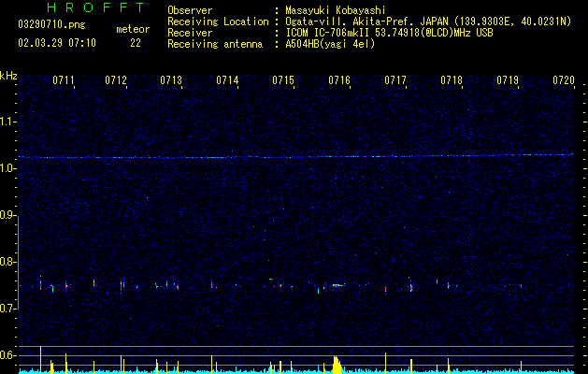
Task: Click the Receiver field label
Action: 190,33
